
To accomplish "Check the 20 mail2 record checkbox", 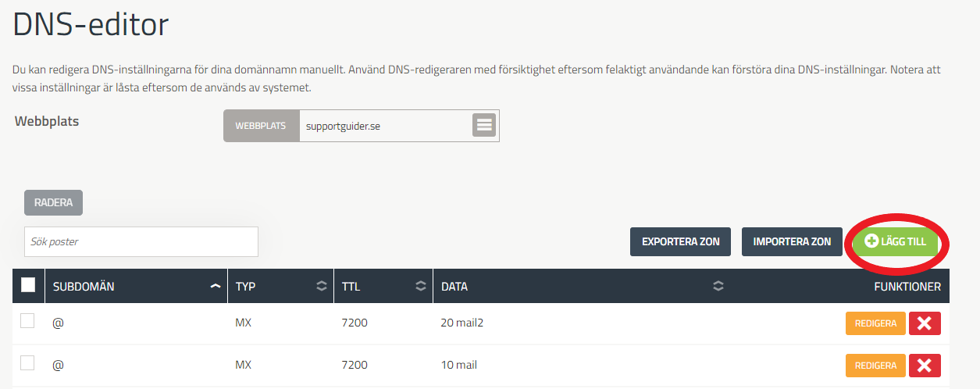I will coord(27,321).
